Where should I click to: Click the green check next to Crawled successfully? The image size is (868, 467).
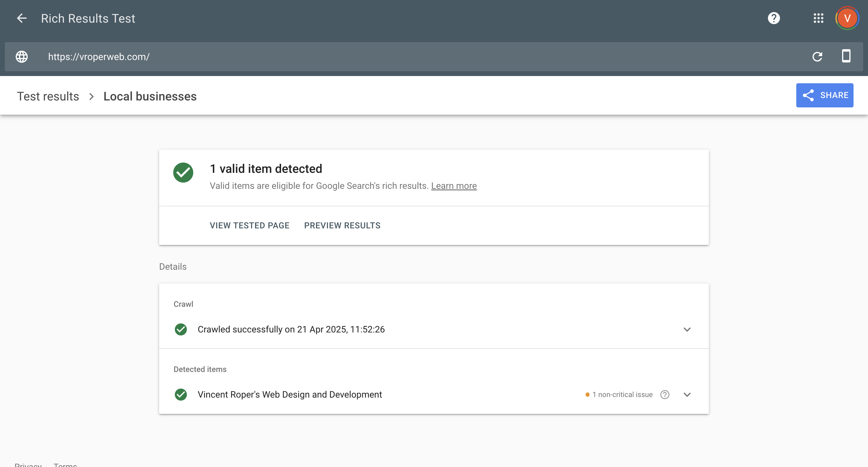click(x=181, y=329)
